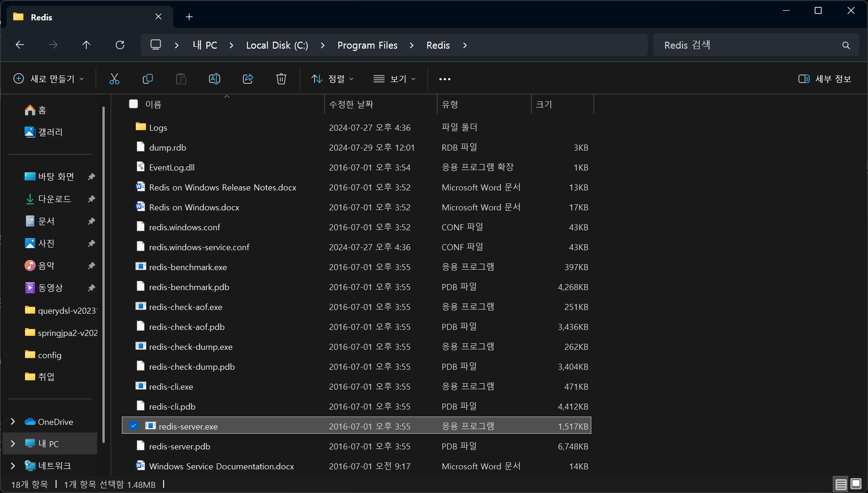Click the redis-cli.exe application icon
The width and height of the screenshot is (868, 493).
pos(141,386)
